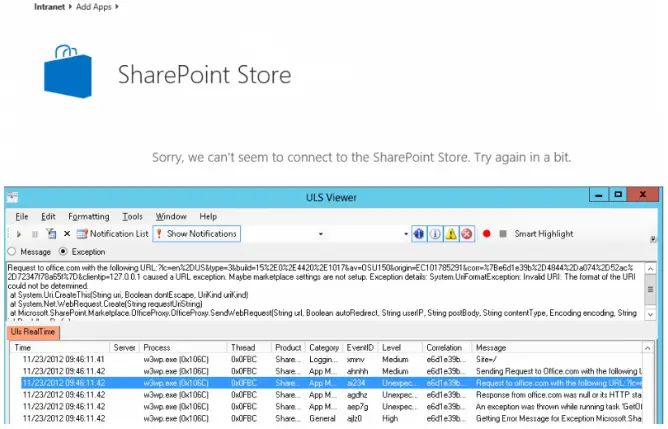Click the exception pane scrollbar thumb
The width and height of the screenshot is (668, 429).
pos(650,290)
